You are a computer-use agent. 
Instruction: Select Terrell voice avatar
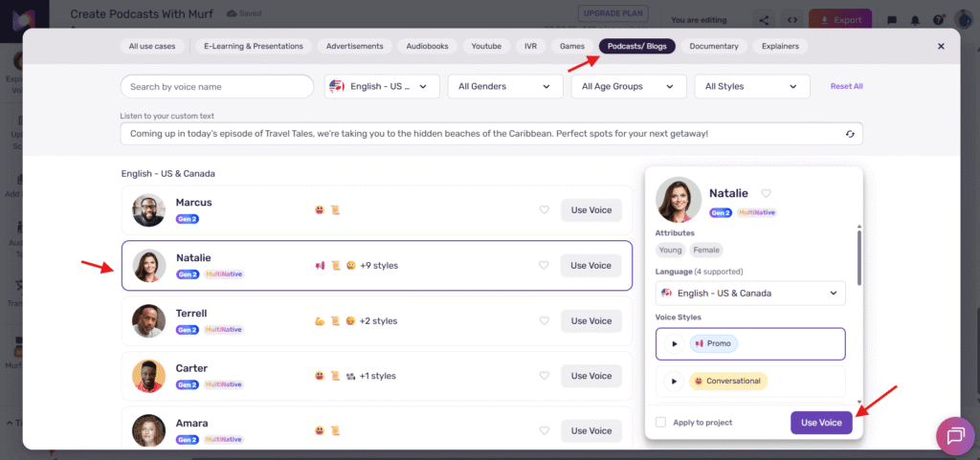pyautogui.click(x=148, y=320)
